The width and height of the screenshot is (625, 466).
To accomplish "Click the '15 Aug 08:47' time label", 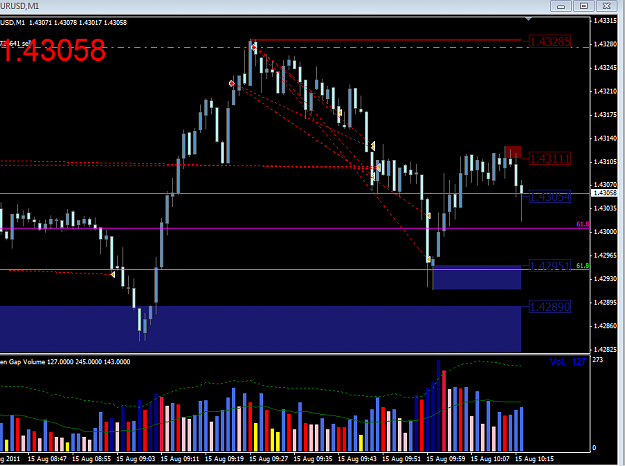I will pyautogui.click(x=47, y=459).
